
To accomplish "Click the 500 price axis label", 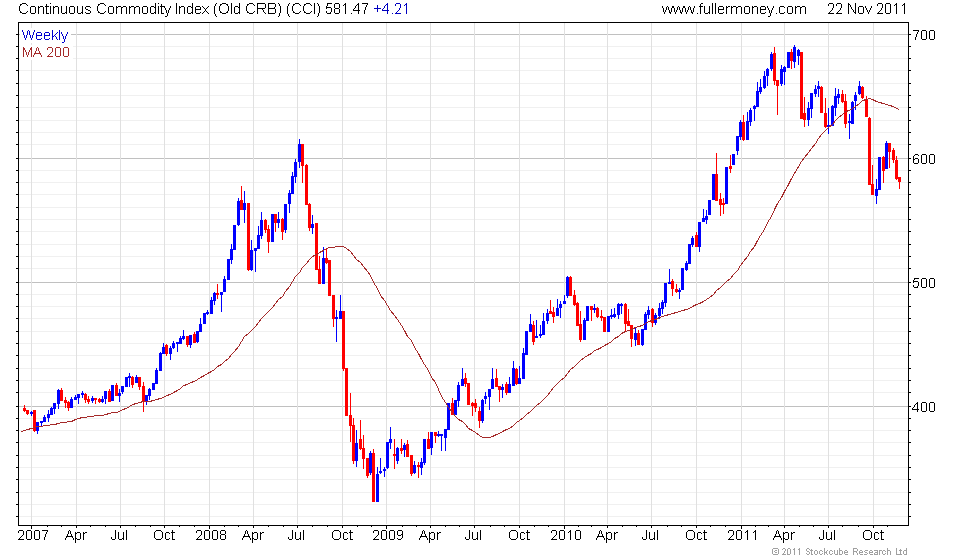I will pos(924,283).
